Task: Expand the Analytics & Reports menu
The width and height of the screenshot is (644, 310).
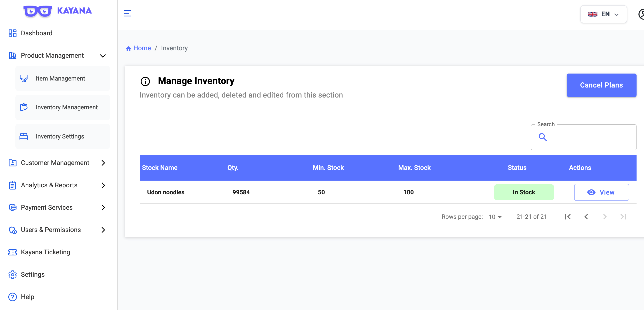Action: click(103, 185)
